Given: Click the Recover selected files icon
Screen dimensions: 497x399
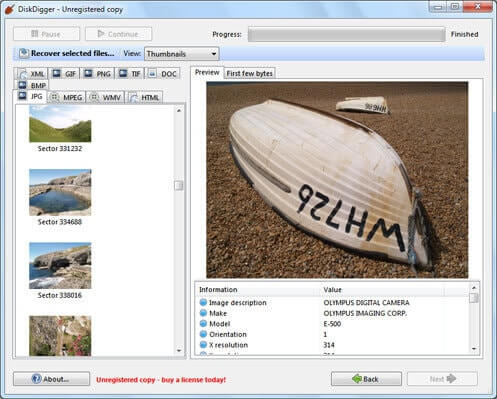Looking at the screenshot, I should coord(24,53).
